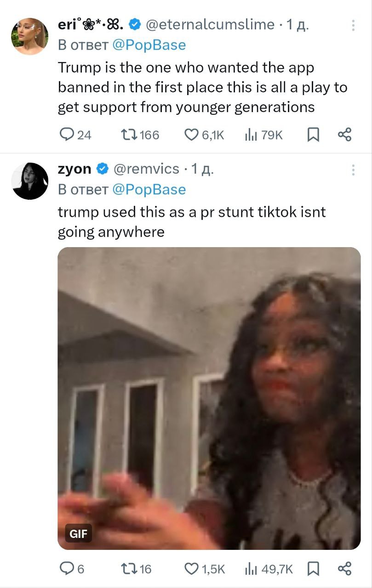The image size is (372, 588).
Task: Play the GIF in zyon's tweet
Action: click(209, 398)
